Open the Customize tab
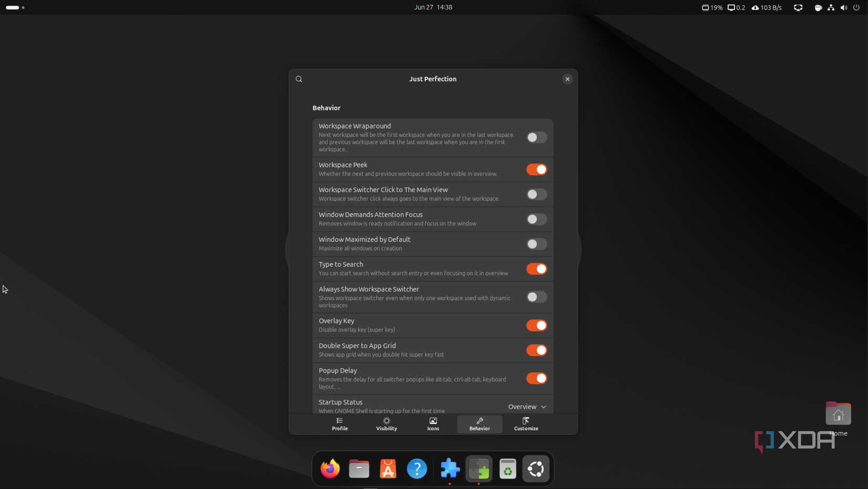 click(x=526, y=424)
